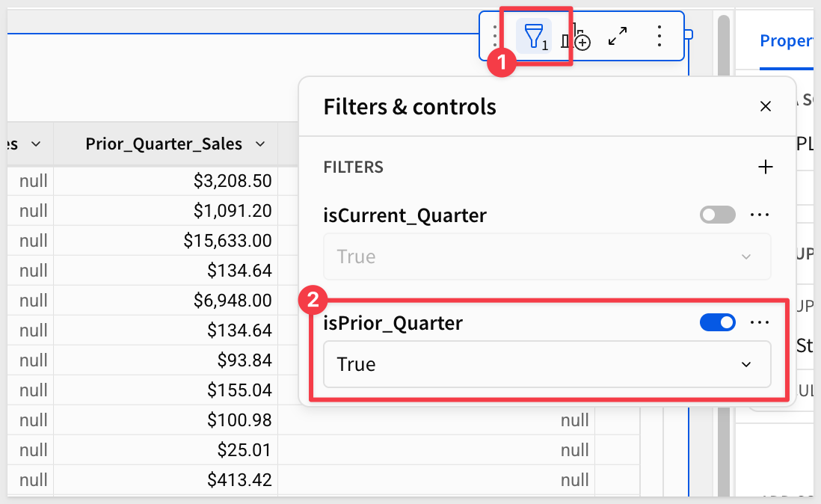Open more options for isPrior_Quarter filter
This screenshot has width=821, height=504.
tap(760, 322)
